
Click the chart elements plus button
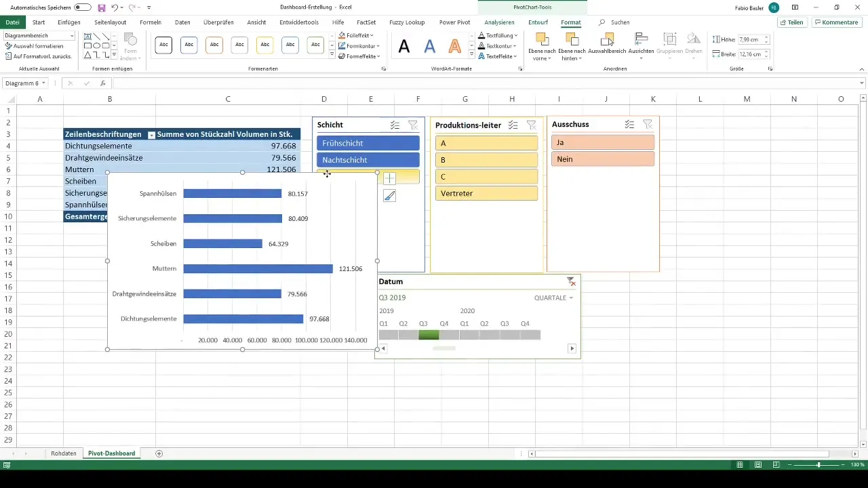tap(389, 179)
